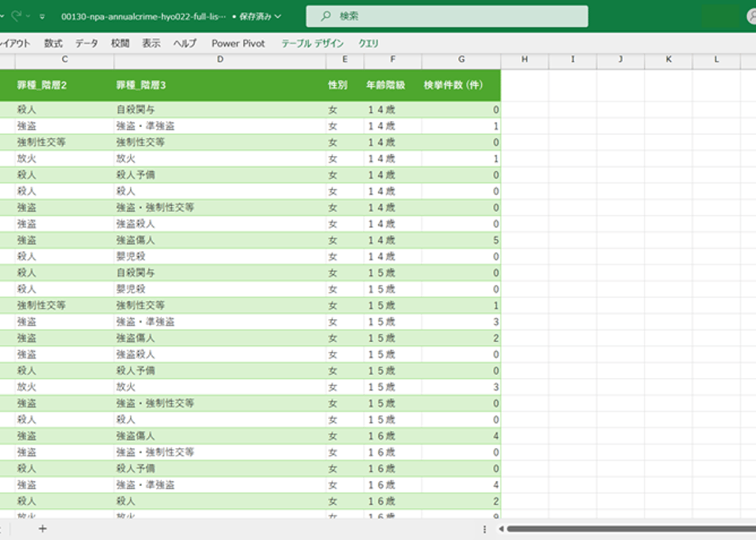Select column E header
756x540 pixels.
[x=344, y=59]
